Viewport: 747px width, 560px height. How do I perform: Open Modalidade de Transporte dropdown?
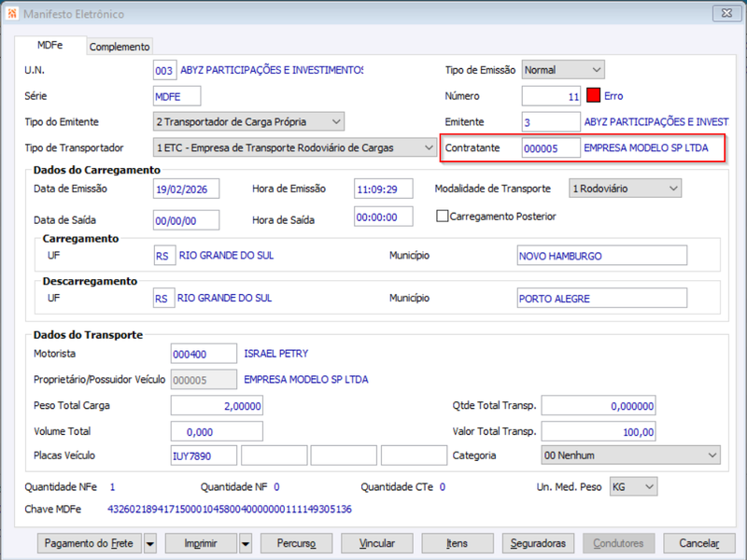pyautogui.click(x=625, y=189)
